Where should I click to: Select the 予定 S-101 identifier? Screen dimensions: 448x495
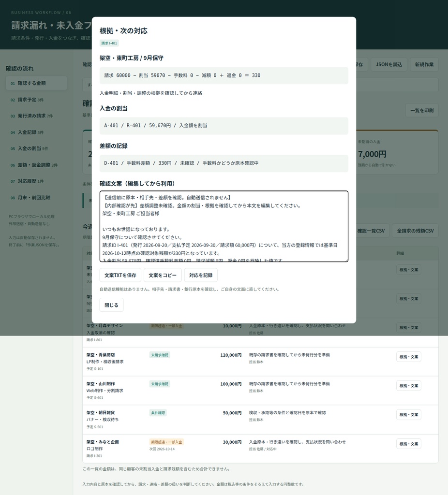[95, 369]
